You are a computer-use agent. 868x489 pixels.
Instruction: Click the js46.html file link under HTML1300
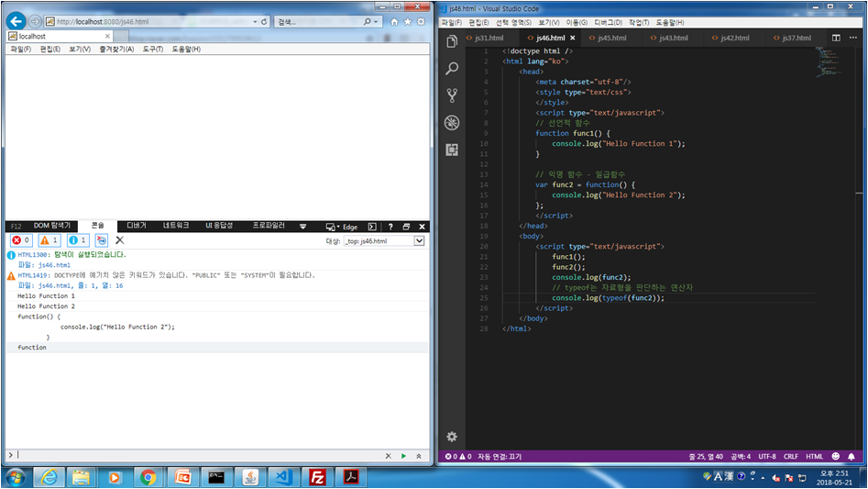54,265
